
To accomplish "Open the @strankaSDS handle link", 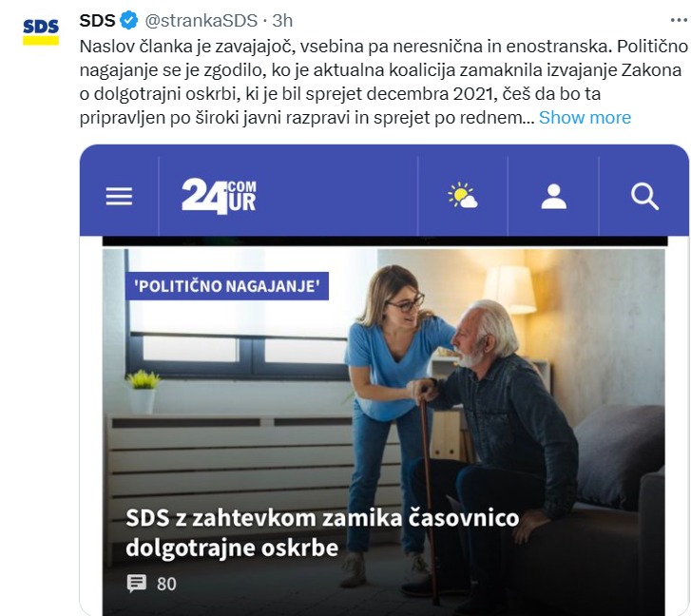I will pos(202,21).
